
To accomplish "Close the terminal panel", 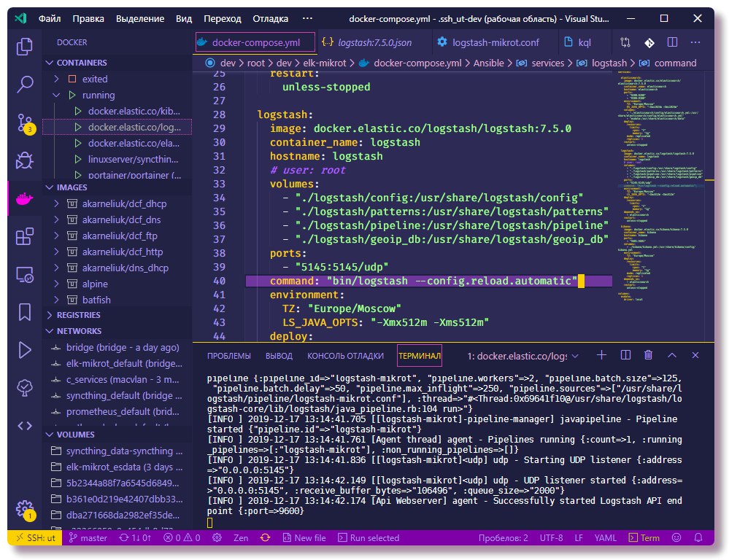I will 695,355.
